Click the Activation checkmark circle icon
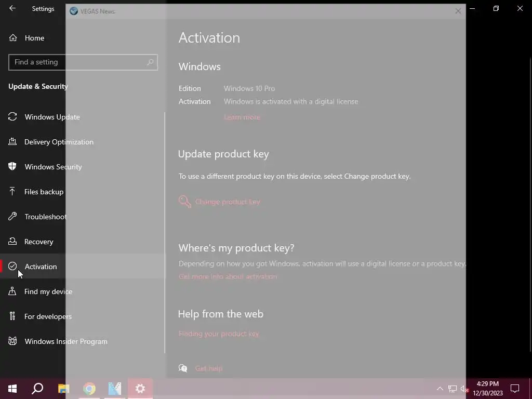 (12, 266)
